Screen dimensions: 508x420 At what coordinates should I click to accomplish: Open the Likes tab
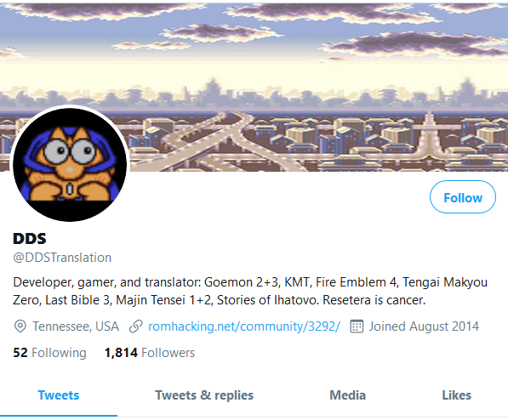(456, 395)
